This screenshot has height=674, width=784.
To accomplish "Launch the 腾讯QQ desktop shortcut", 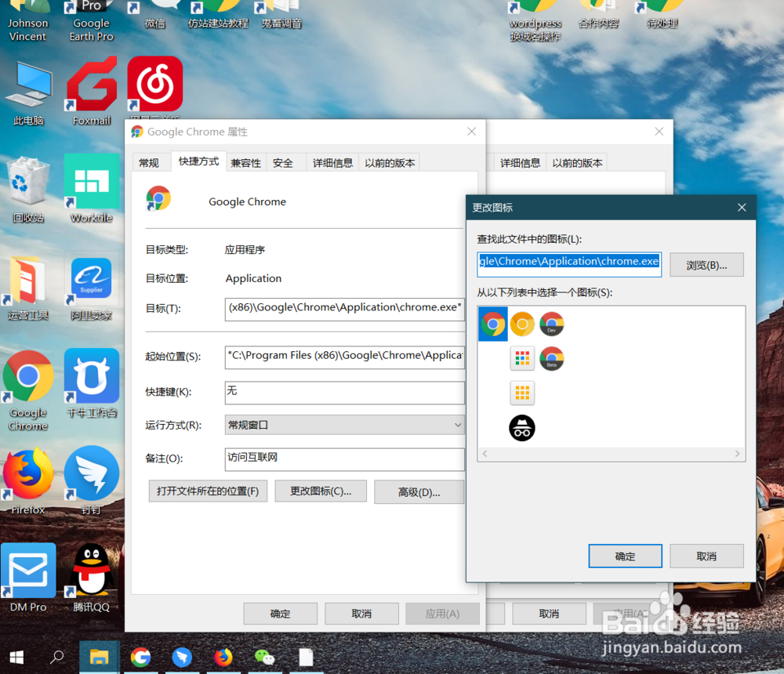I will (x=92, y=578).
